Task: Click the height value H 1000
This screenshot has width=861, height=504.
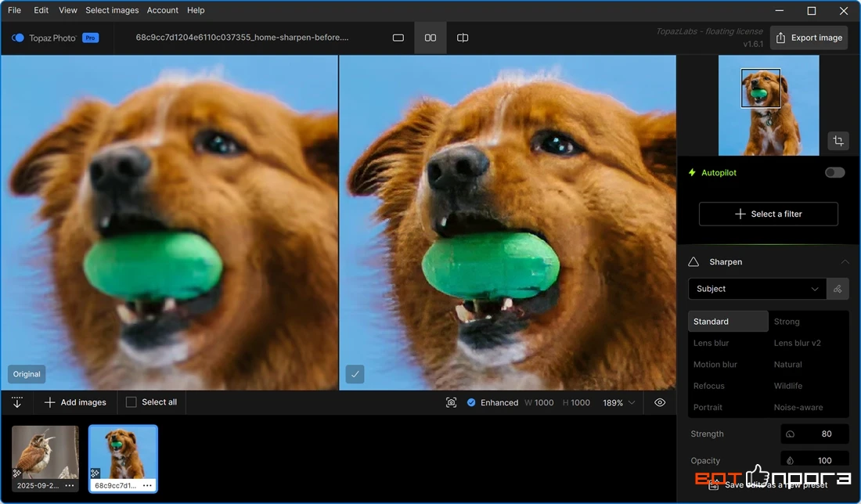Action: (576, 402)
